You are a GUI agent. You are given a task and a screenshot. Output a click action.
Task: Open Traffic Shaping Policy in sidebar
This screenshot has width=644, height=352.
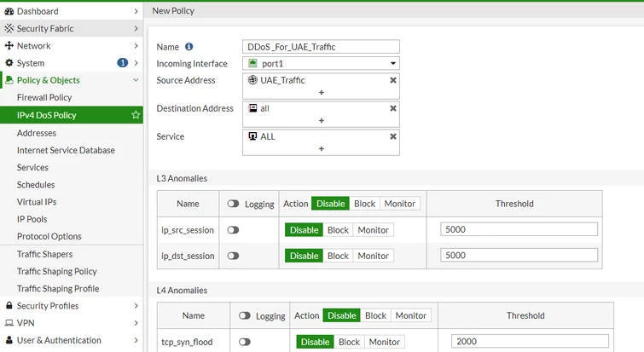[57, 271]
